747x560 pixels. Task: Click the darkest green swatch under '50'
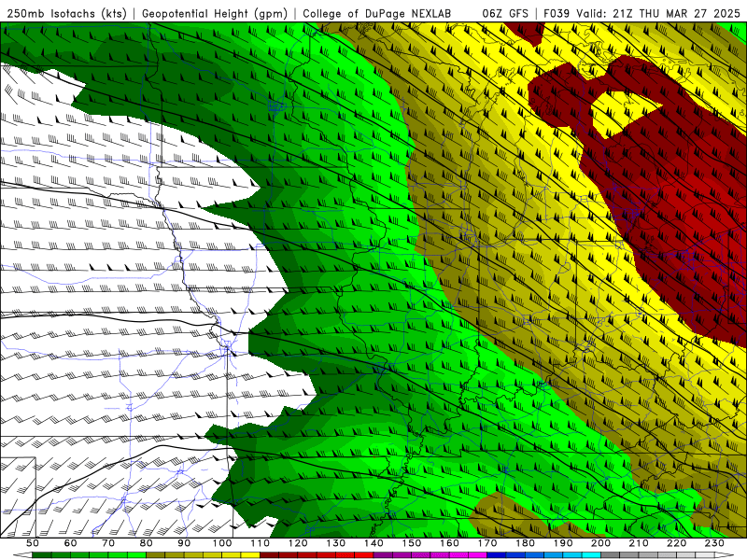pyautogui.click(x=41, y=555)
